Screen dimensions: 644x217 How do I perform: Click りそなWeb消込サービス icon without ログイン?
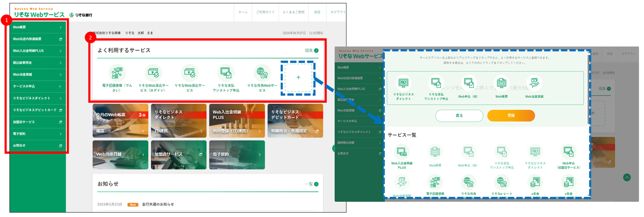tap(190, 72)
